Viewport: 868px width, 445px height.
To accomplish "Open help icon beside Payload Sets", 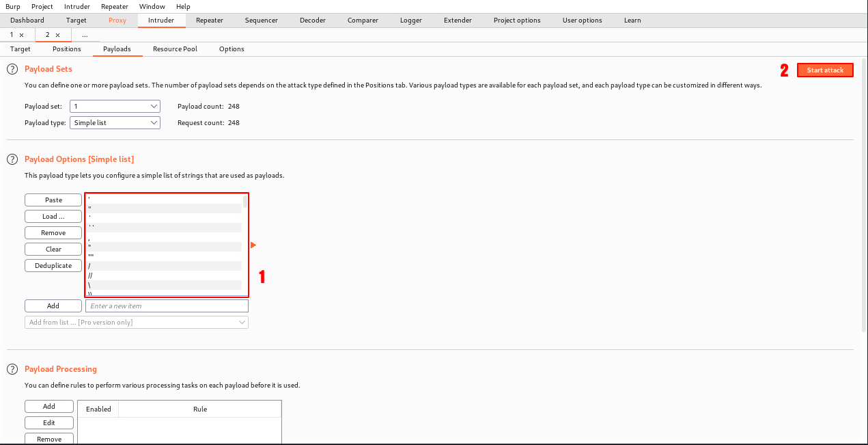I will pyautogui.click(x=12, y=69).
